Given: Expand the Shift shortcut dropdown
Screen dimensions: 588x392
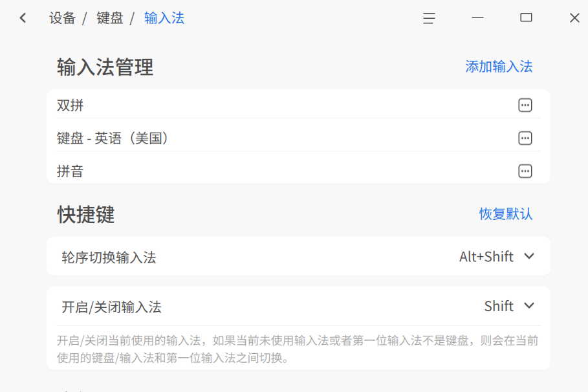Looking at the screenshot, I should 509,306.
